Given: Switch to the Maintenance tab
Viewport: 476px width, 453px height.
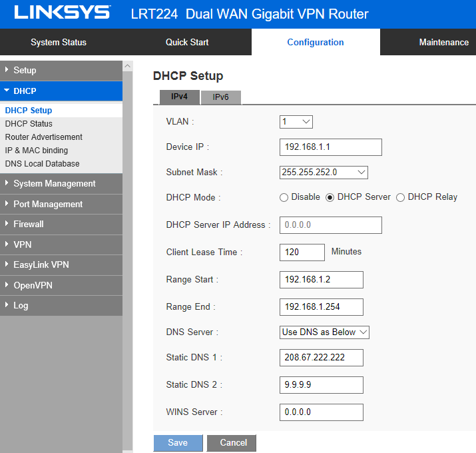Looking at the screenshot, I should coord(443,42).
